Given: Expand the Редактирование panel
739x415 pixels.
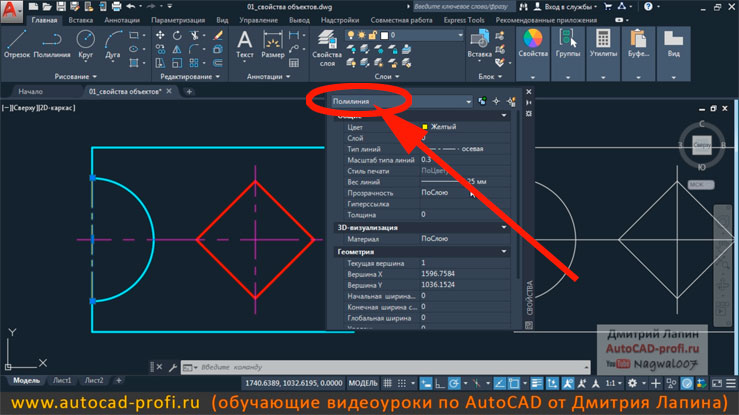Looking at the screenshot, I should click(x=190, y=76).
